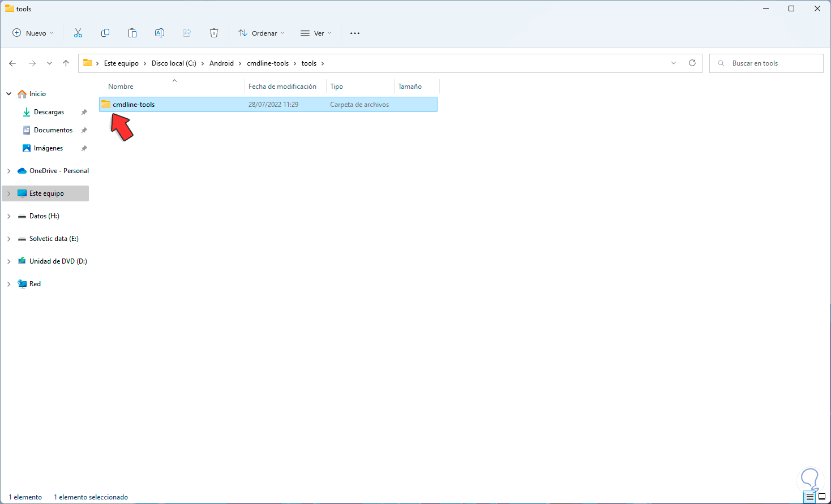Open the three-dots more options menu
Screen dimensions: 831x504
pyautogui.click(x=355, y=33)
